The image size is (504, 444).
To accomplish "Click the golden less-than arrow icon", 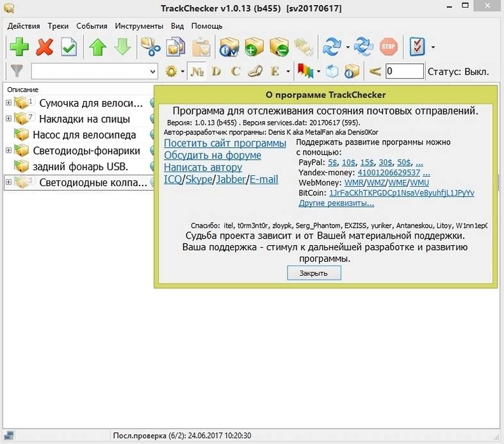I will (x=375, y=71).
